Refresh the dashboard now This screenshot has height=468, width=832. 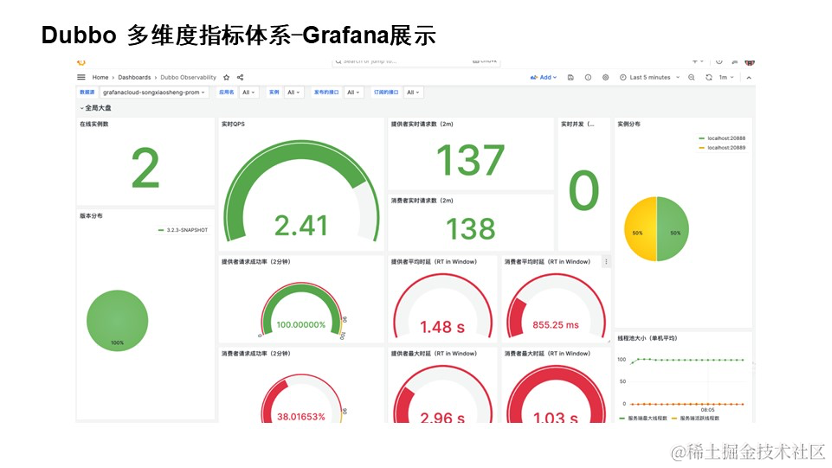[x=708, y=77]
